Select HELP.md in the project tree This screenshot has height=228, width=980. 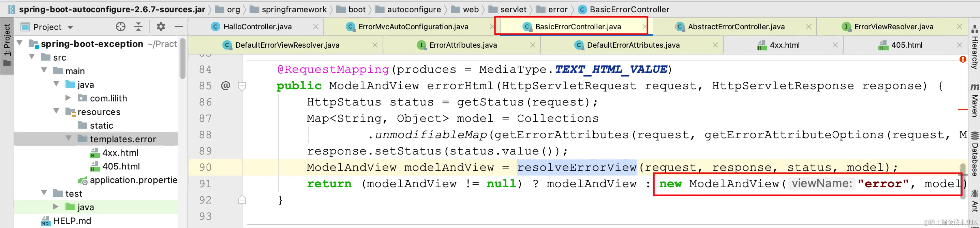66,221
